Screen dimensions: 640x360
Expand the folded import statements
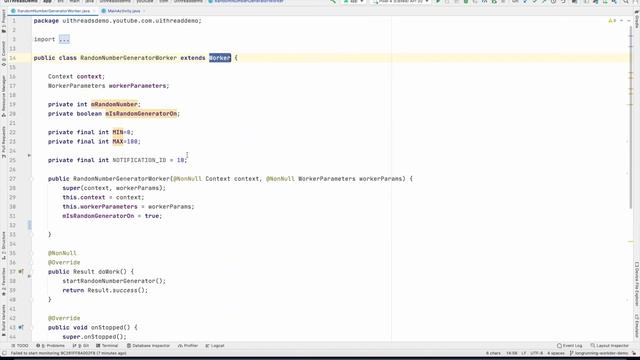[x=64, y=39]
